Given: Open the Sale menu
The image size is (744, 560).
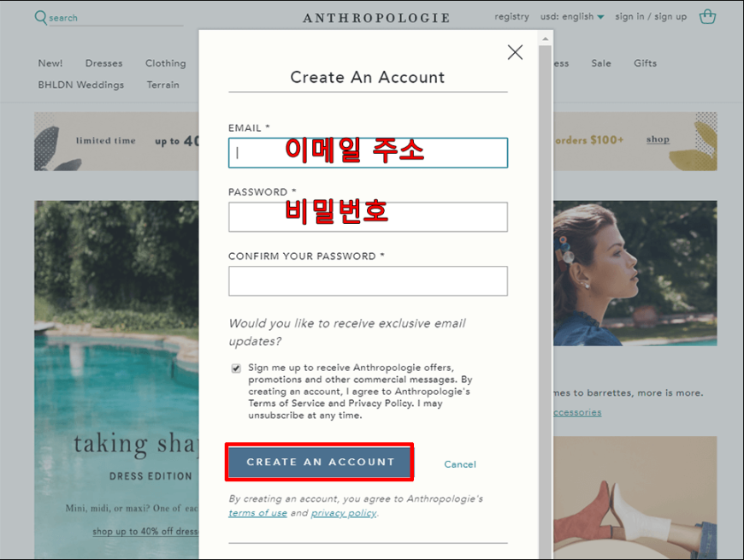Looking at the screenshot, I should point(601,63).
